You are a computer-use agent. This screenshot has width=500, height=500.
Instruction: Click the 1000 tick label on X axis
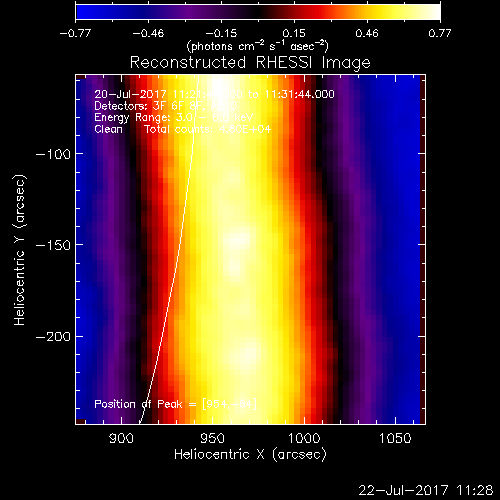[x=304, y=438]
